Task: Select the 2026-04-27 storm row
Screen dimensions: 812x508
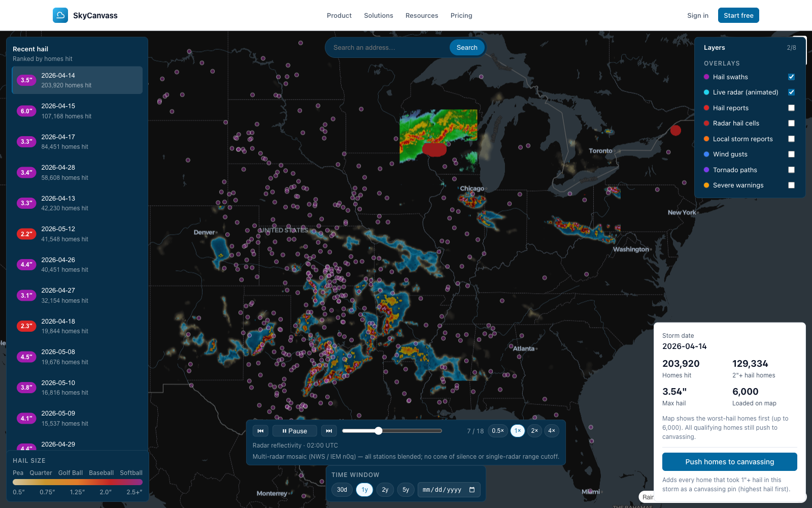Action: (x=77, y=295)
